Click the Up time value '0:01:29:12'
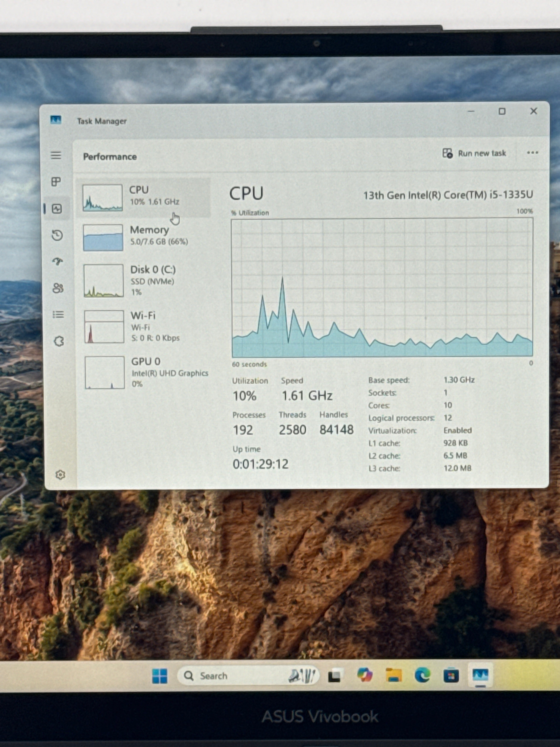 tap(261, 464)
